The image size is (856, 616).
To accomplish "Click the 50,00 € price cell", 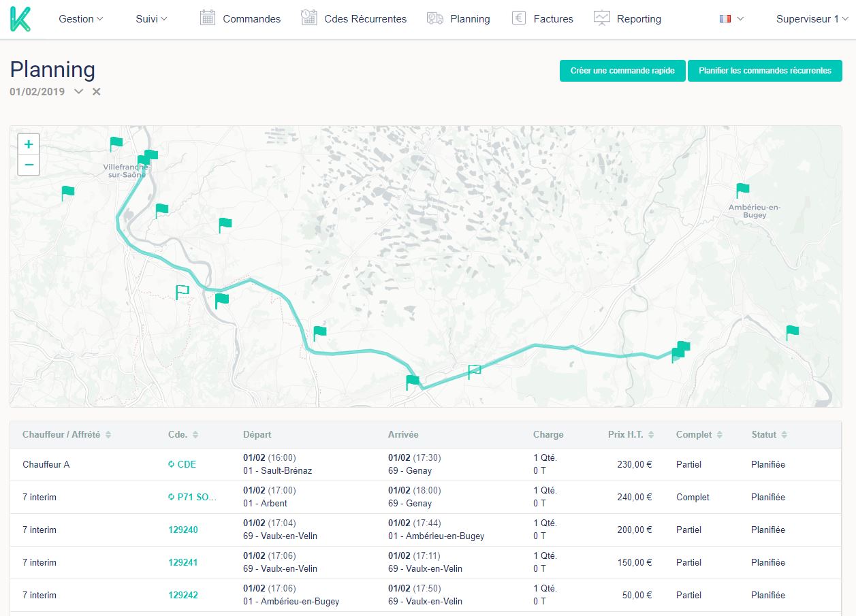I will 637,595.
